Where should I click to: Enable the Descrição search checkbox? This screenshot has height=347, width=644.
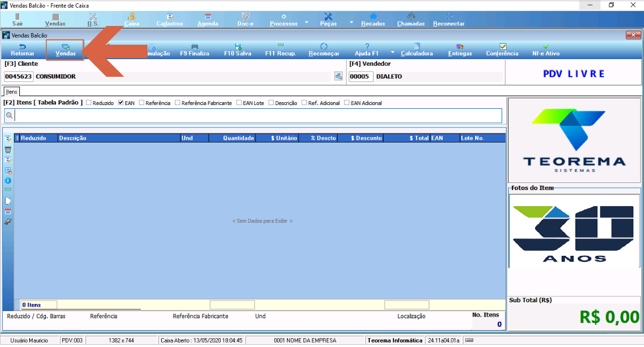point(271,103)
